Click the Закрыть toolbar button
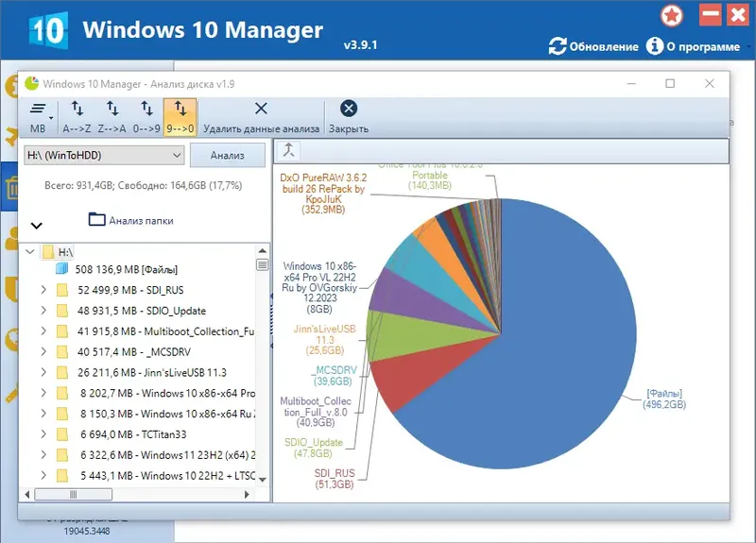Image resolution: width=756 pixels, height=543 pixels. pos(349,117)
